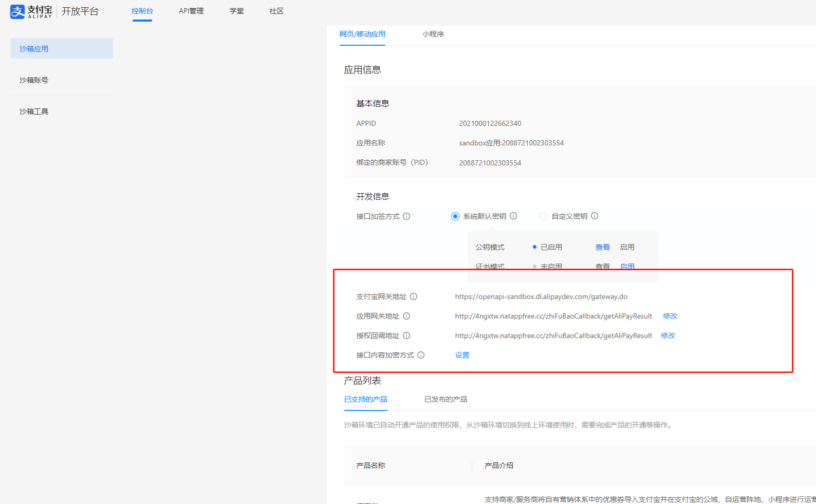
Task: Switch to the 网页/移动应用 tab
Action: coord(362,34)
